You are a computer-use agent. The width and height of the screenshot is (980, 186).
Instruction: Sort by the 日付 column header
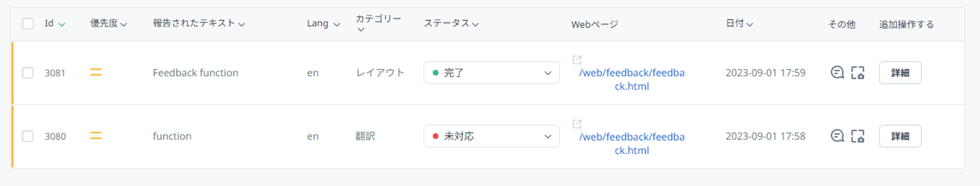[x=739, y=24]
